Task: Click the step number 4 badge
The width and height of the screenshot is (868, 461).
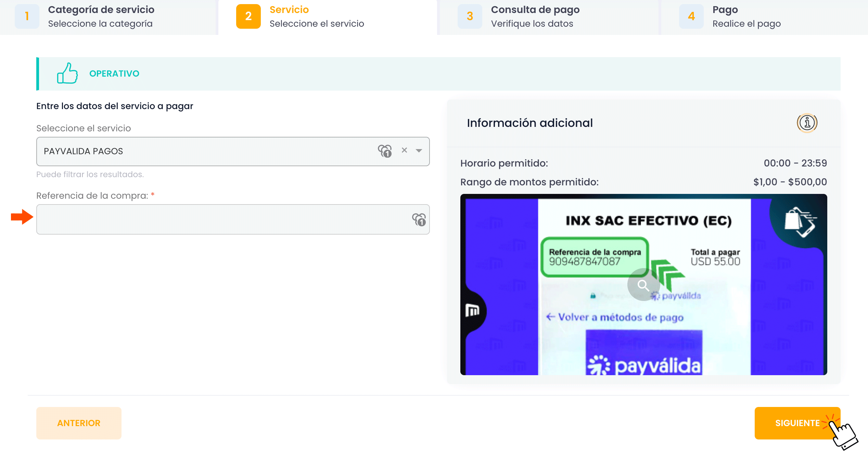Action: pos(691,16)
